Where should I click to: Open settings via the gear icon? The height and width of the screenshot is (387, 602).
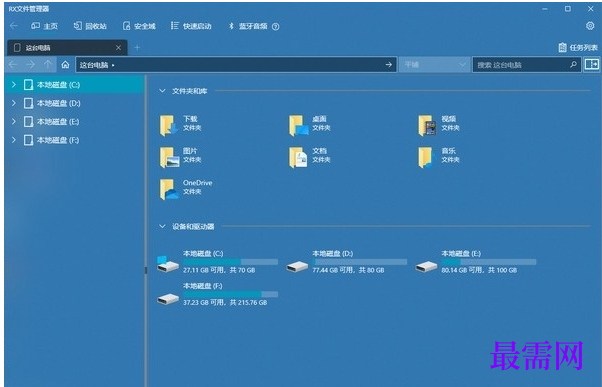coord(590,26)
